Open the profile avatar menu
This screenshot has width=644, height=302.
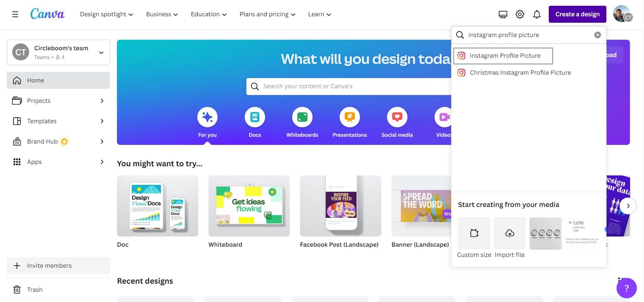point(622,14)
